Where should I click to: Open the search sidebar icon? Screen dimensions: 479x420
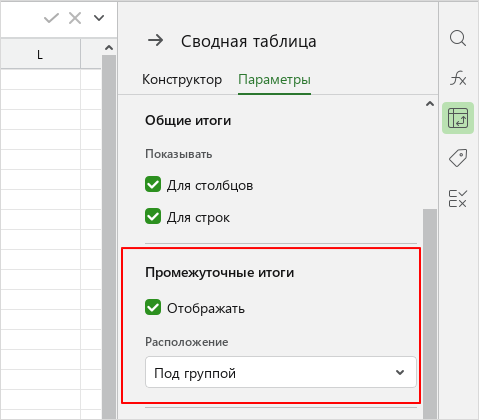tap(458, 38)
